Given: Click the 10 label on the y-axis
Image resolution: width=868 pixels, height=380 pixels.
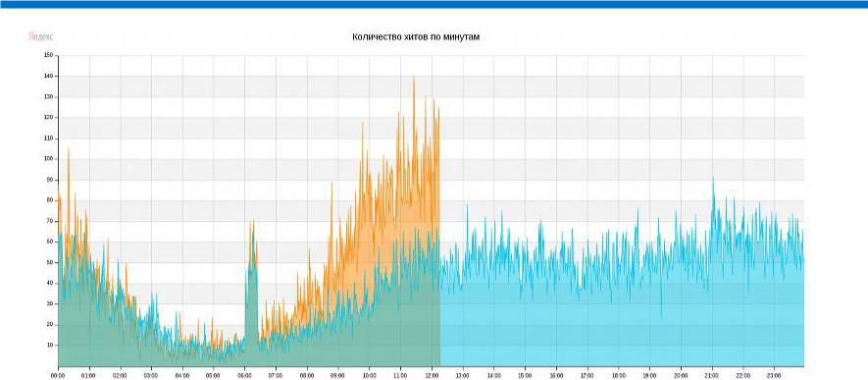Looking at the screenshot, I should pyautogui.click(x=49, y=345).
